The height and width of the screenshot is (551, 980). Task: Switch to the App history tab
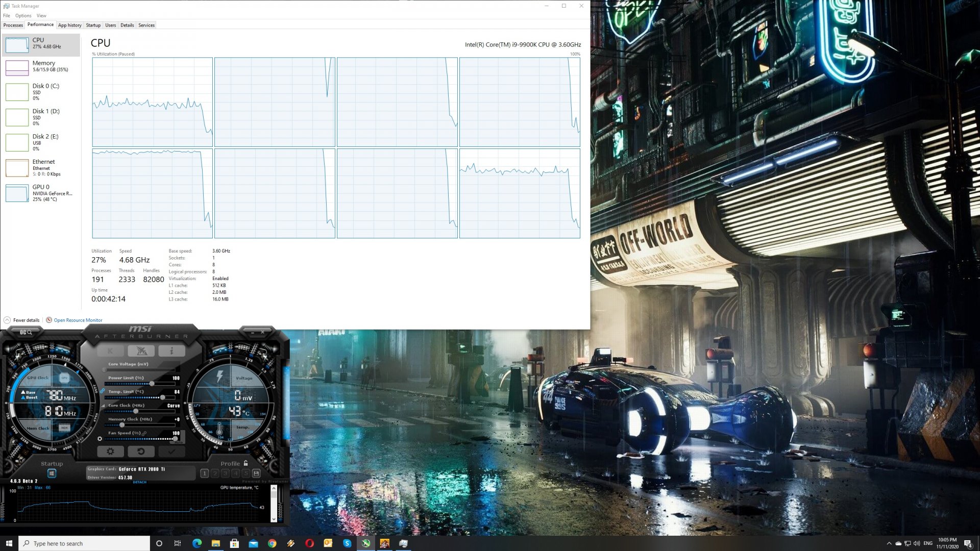[x=69, y=24]
